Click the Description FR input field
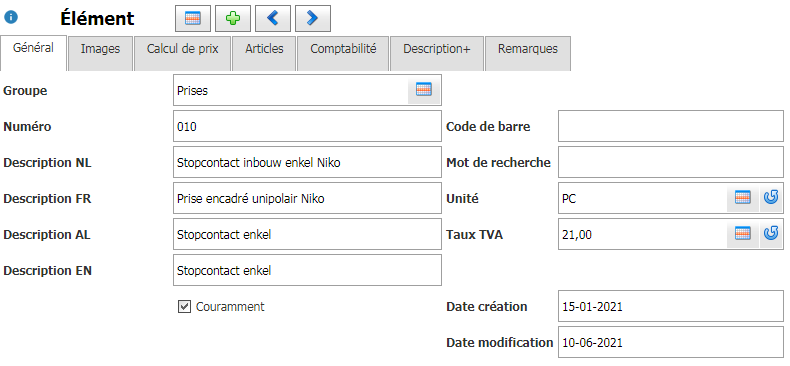 [307, 198]
